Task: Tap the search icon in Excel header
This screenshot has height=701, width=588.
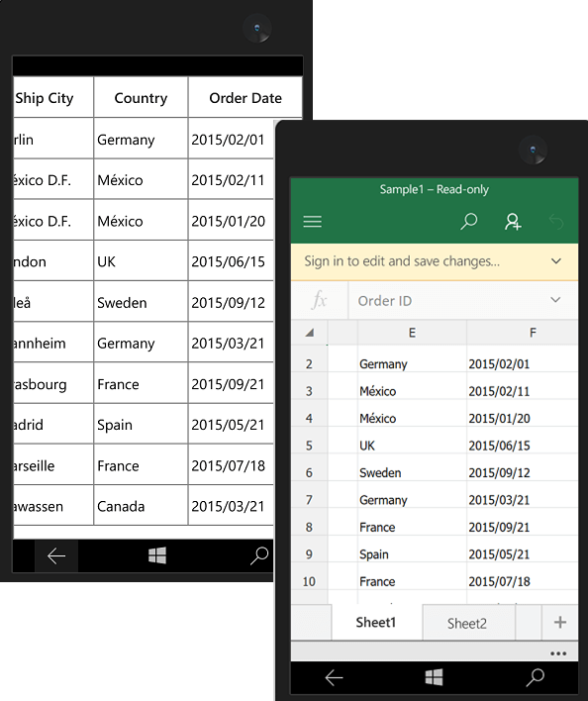Action: (468, 222)
